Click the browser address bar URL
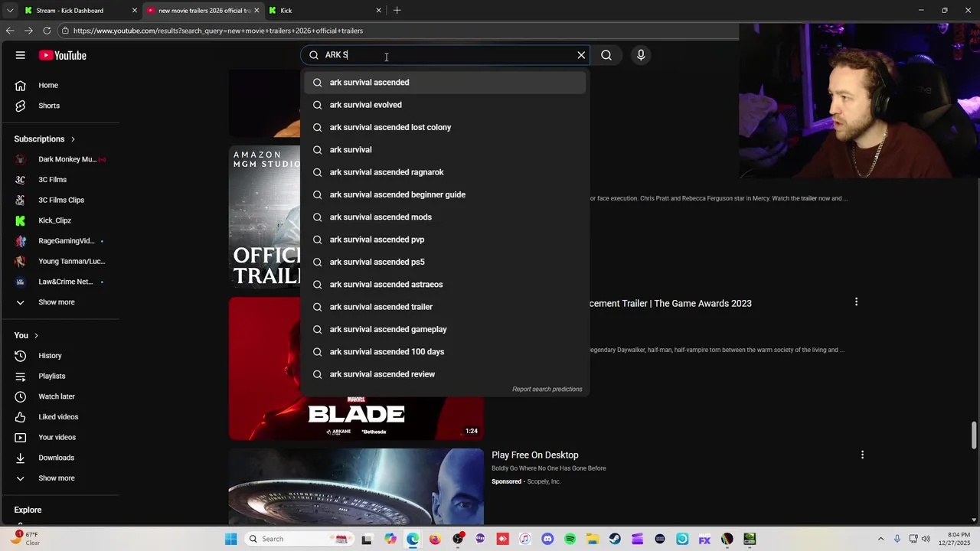 tap(218, 31)
